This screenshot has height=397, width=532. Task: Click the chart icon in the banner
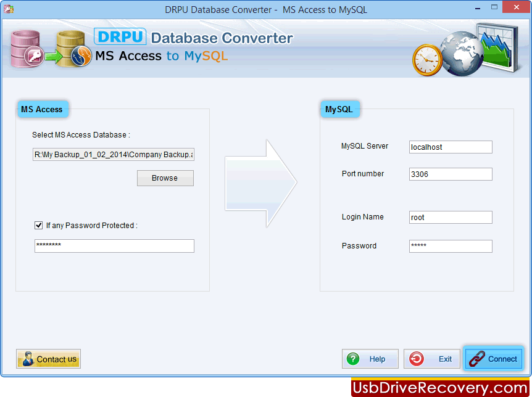tap(499, 46)
